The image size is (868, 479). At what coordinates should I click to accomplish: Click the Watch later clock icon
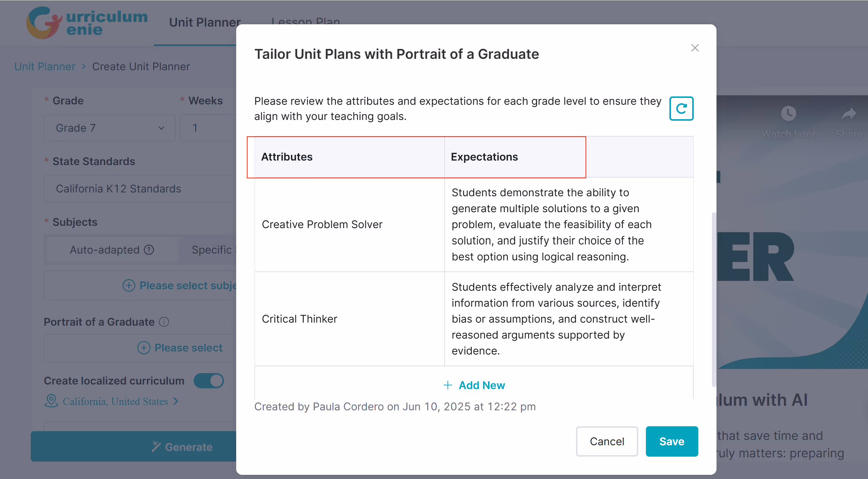[788, 113]
